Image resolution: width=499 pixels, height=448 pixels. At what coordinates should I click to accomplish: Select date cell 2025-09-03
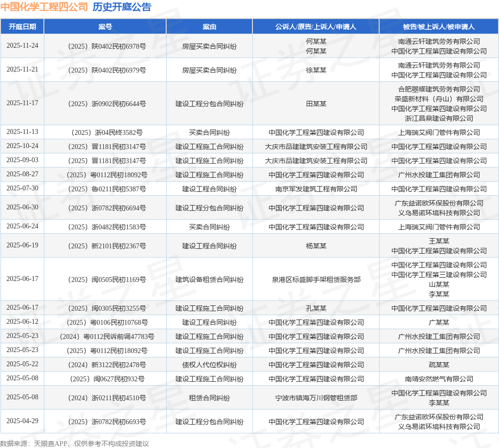point(22,160)
